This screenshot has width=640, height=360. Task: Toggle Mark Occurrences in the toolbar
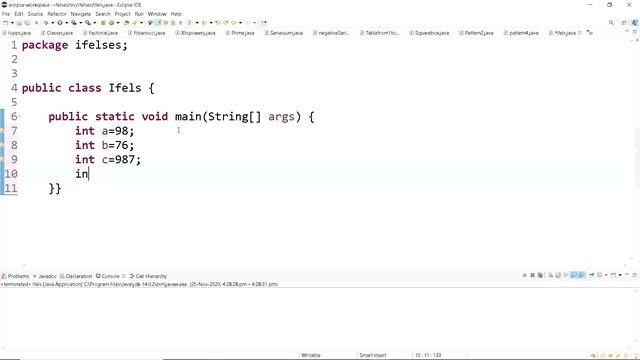click(x=158, y=23)
